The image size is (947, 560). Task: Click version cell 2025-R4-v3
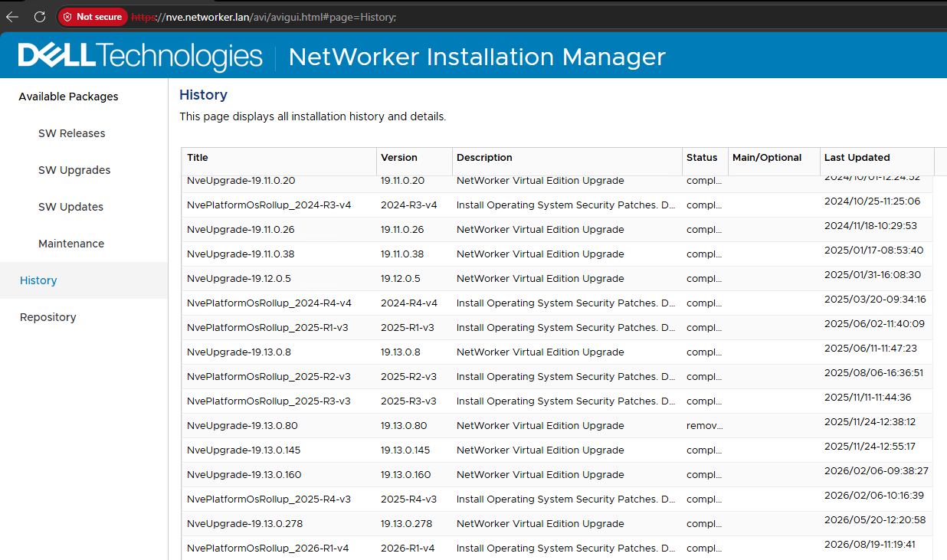point(408,499)
